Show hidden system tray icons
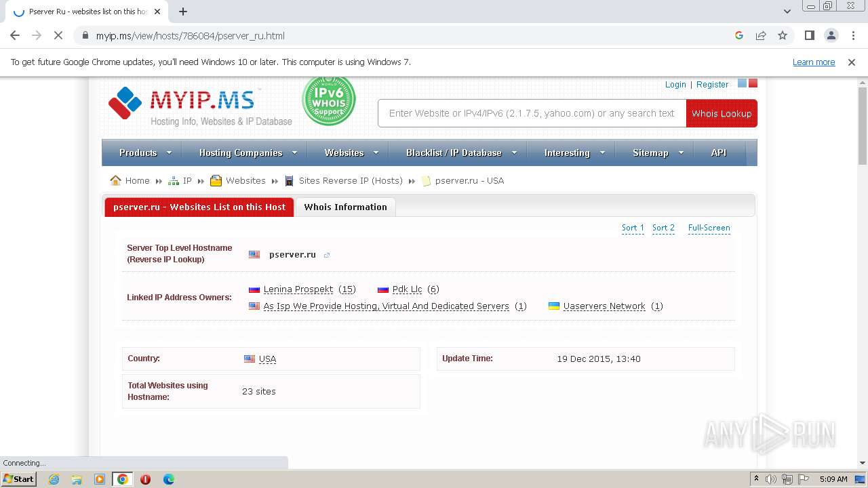The width and height of the screenshot is (868, 488). point(757,479)
